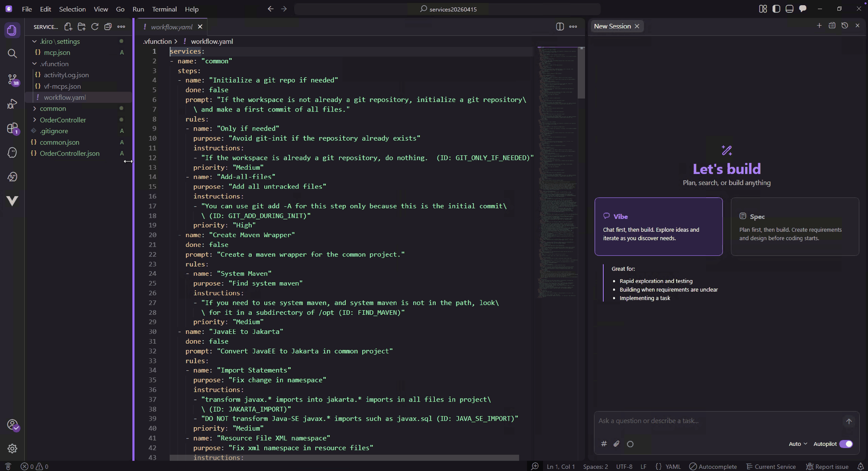This screenshot has height=471, width=868.
Task: Click the YAML language mode indicator
Action: pos(673,466)
